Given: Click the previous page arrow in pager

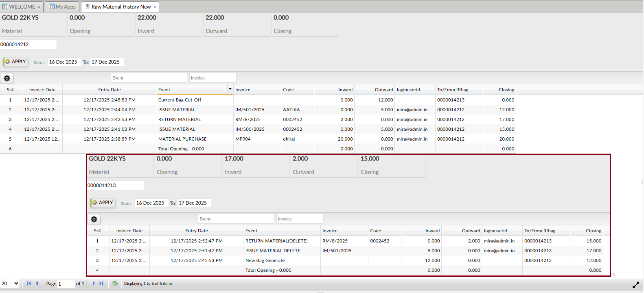Looking at the screenshot, I should 37,284.
